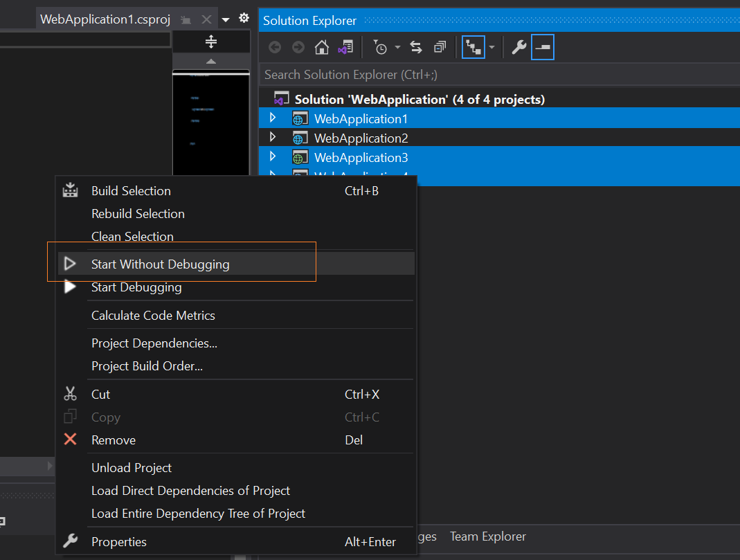Pin the WebApplication1.csproj tab
Screen dimensions: 740x560
click(x=186, y=19)
